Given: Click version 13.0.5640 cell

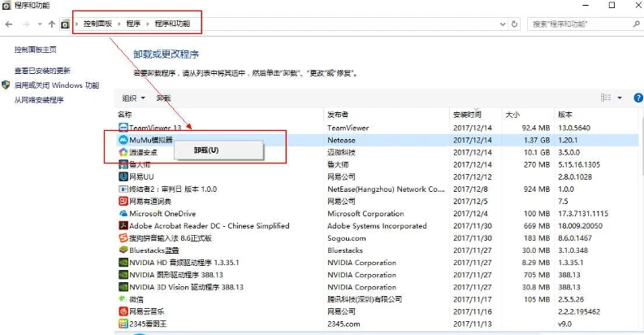Looking at the screenshot, I should 574,128.
